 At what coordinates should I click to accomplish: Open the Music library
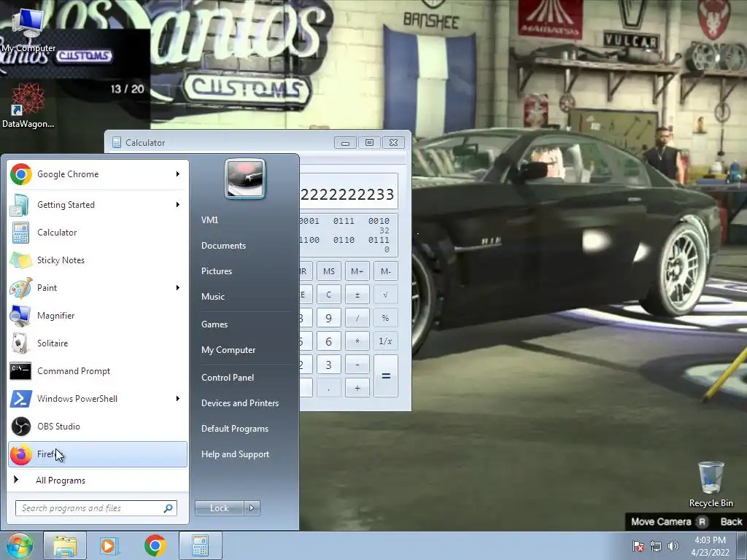212,297
